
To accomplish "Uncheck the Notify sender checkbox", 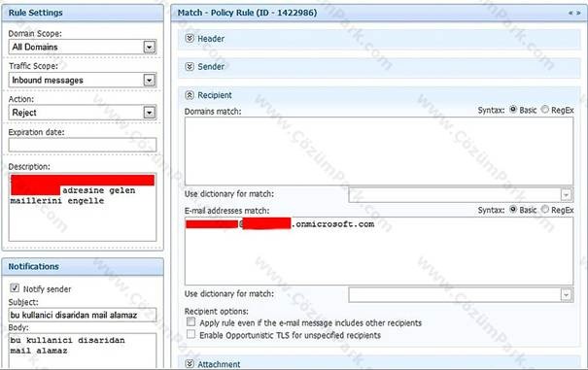I will [x=15, y=287].
